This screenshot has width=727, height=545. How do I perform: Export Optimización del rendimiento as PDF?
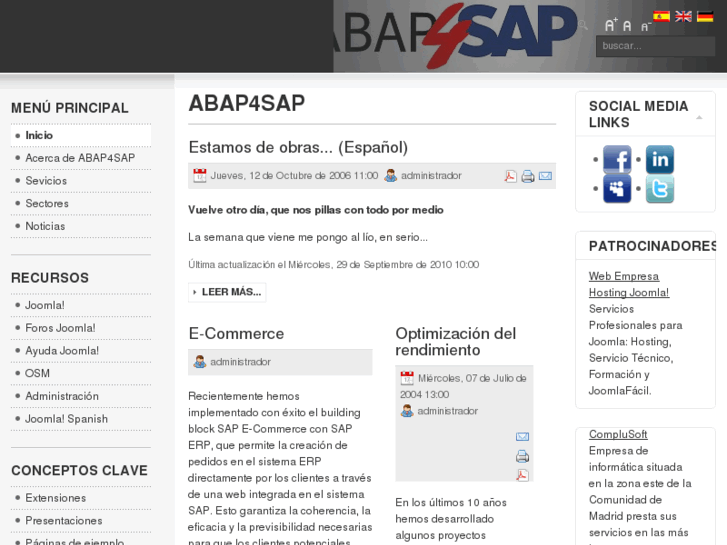523,475
